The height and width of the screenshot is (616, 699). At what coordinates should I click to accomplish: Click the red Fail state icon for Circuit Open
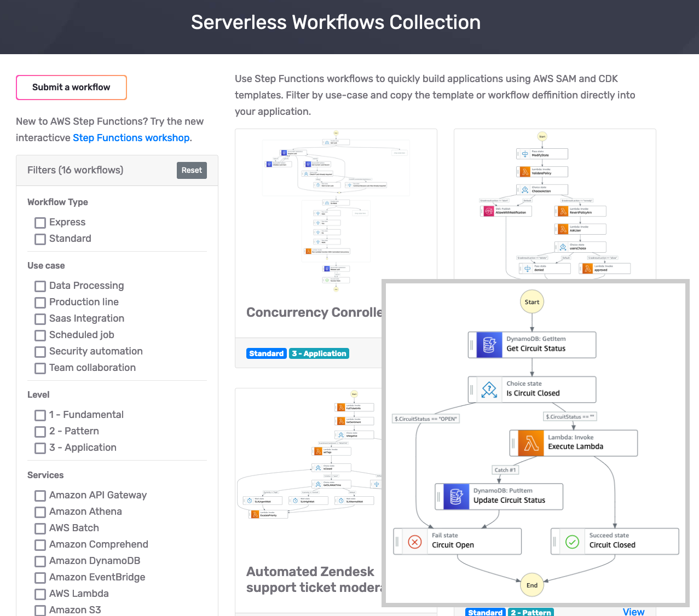414,541
